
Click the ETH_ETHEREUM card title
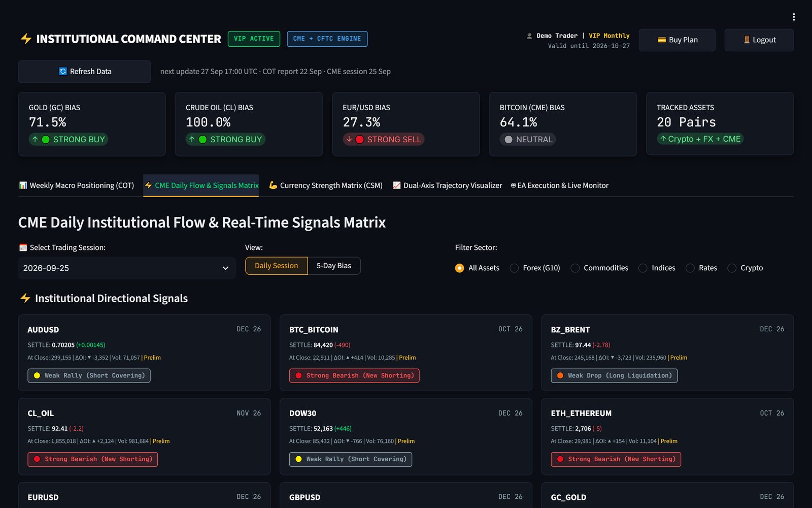[x=581, y=414]
